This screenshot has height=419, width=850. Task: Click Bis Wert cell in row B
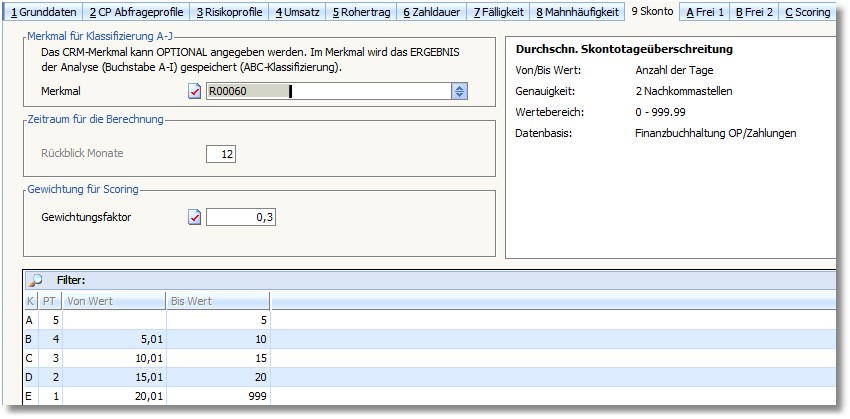(x=220, y=338)
